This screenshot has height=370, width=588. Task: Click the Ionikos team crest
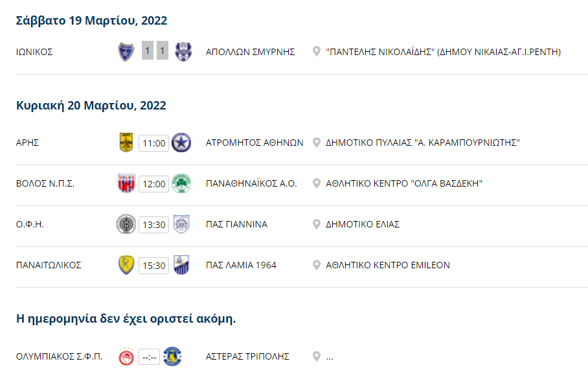pyautogui.click(x=126, y=52)
